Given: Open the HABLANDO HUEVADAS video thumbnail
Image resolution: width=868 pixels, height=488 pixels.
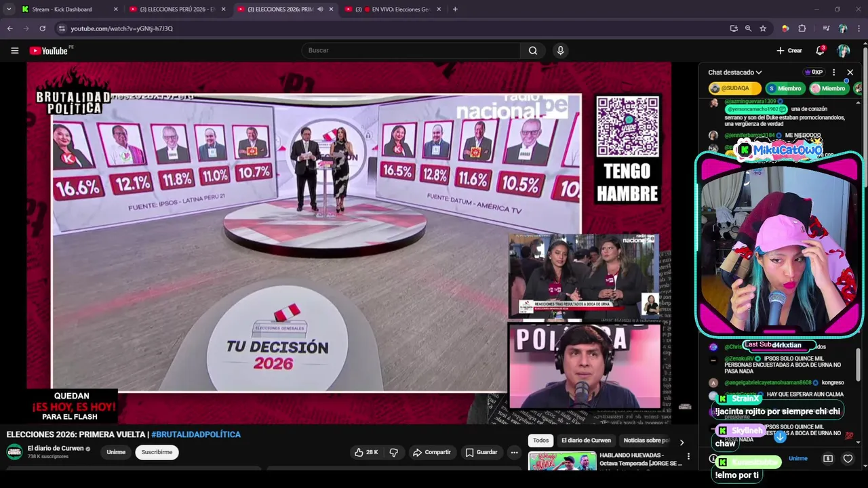Looking at the screenshot, I should point(562,462).
